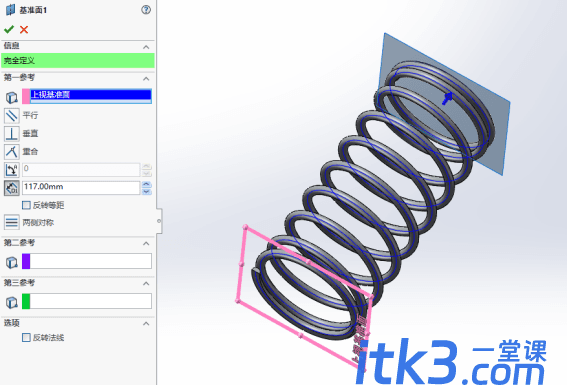Click the 重合 label

pos(30,152)
